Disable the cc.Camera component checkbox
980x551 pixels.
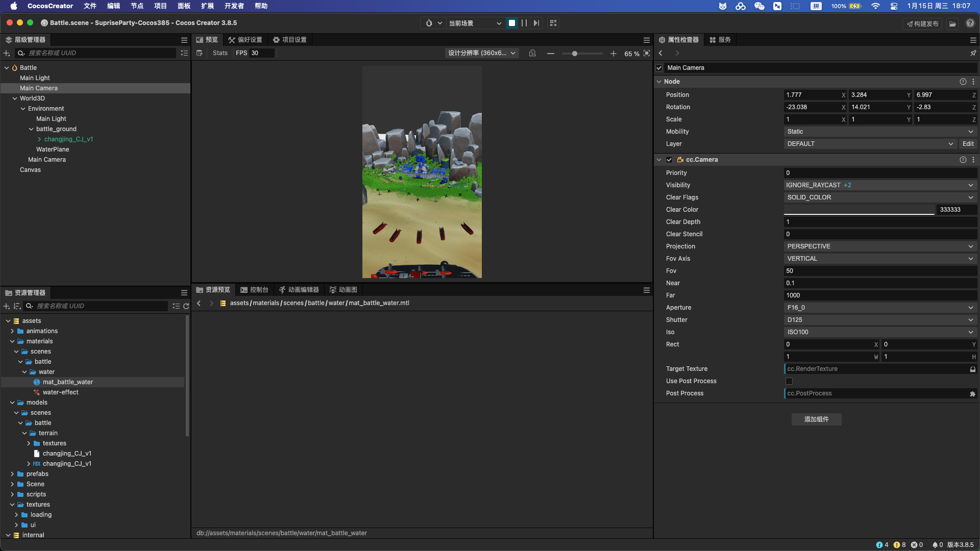[x=669, y=160]
